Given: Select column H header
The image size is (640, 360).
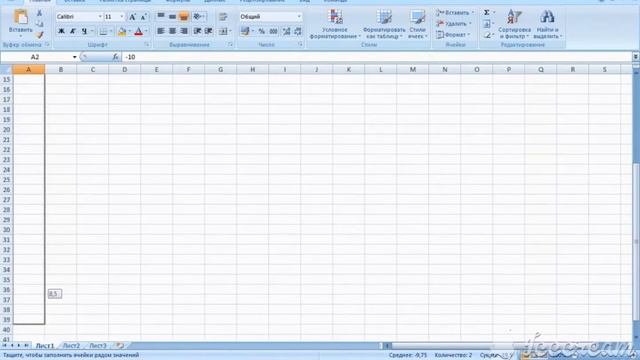Looking at the screenshot, I should tap(252, 69).
